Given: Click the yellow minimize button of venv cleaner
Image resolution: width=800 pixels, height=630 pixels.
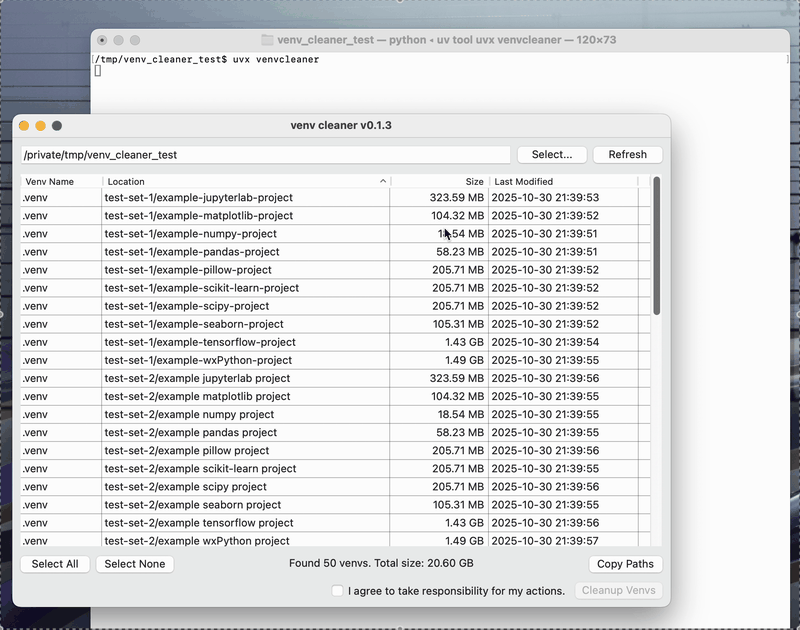Looking at the screenshot, I should tap(41, 126).
